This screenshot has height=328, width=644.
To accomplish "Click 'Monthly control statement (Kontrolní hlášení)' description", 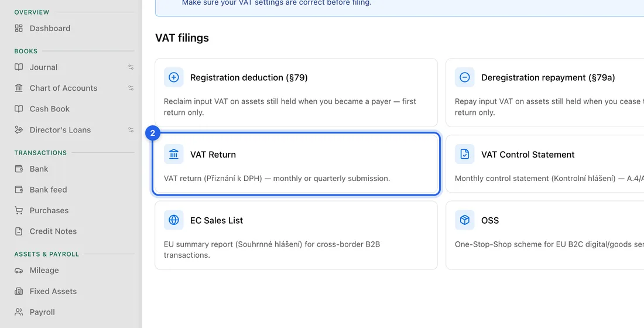I will (549, 179).
